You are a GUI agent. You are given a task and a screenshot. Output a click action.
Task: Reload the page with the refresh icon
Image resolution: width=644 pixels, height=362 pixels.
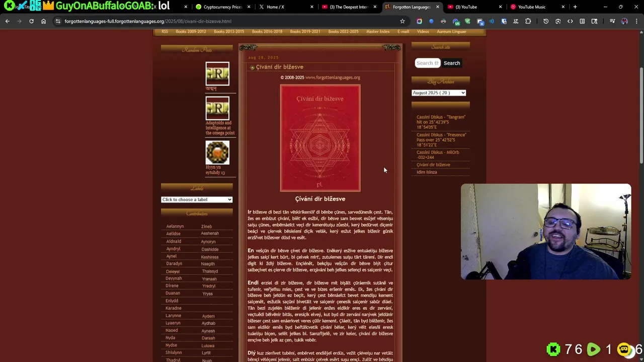pyautogui.click(x=31, y=21)
